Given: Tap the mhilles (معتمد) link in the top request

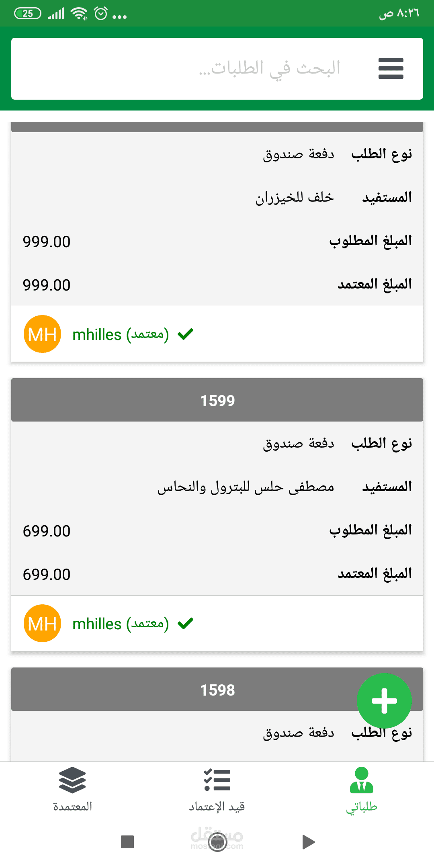Looking at the screenshot, I should [x=121, y=335].
